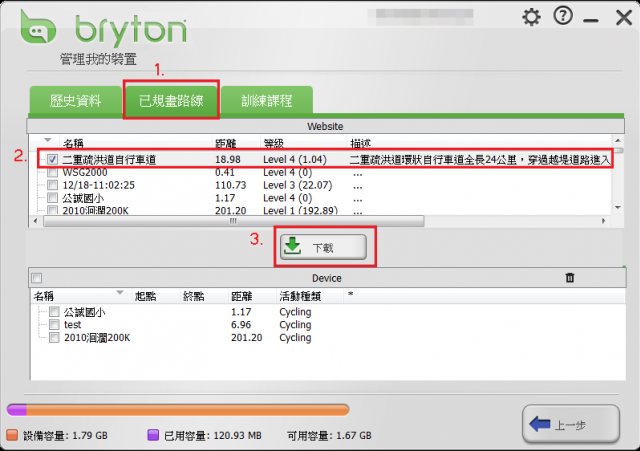Click the Website list horizontal scrollbar thumb
Image resolution: width=640 pixels, height=451 pixels.
point(233,221)
